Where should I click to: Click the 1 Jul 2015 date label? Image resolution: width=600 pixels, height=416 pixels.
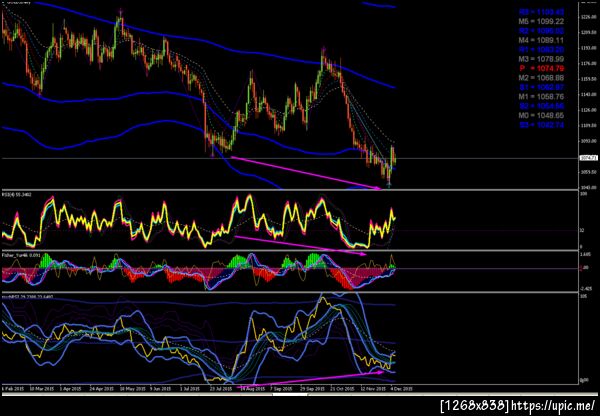pos(191,388)
